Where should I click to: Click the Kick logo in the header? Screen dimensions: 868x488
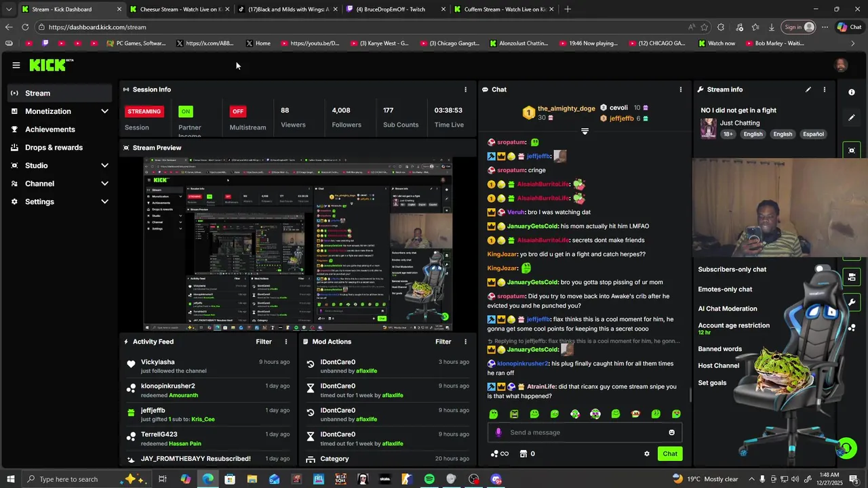coord(52,65)
